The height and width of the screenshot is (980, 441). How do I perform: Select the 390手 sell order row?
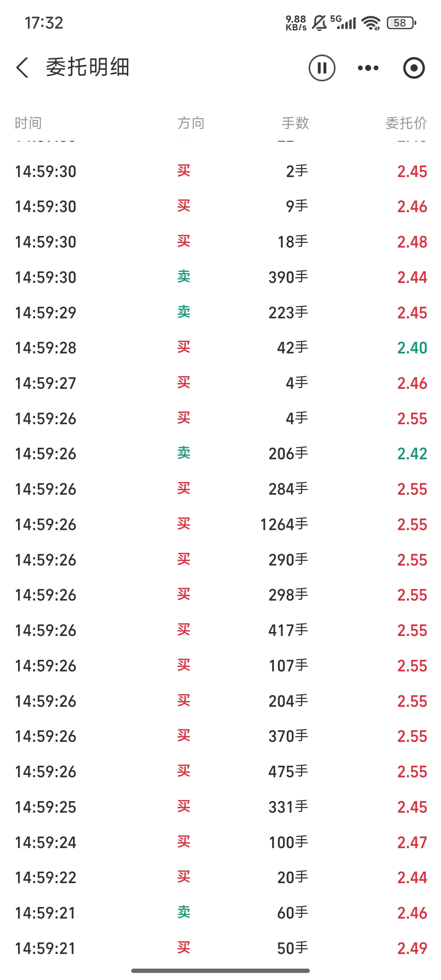click(221, 277)
